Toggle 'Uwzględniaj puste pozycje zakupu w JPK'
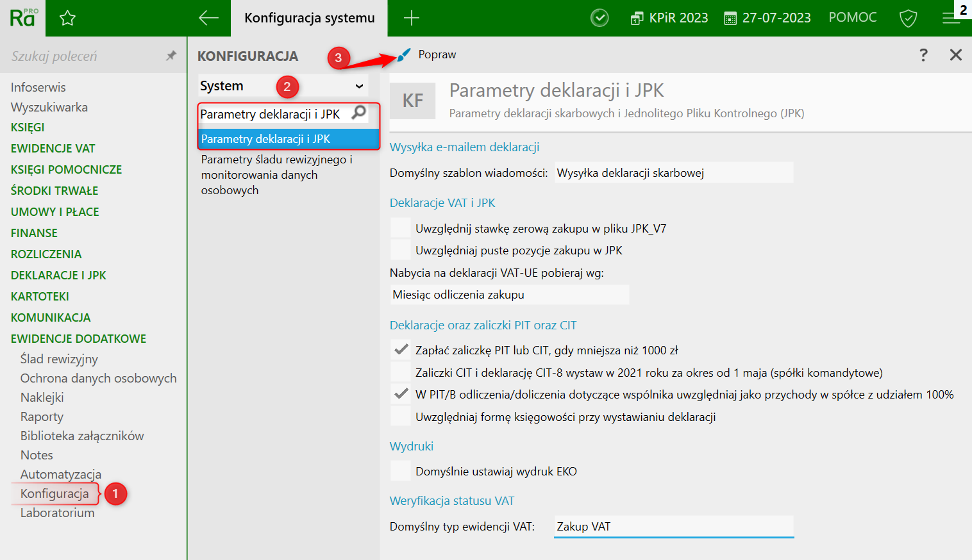The height and width of the screenshot is (560, 972). [401, 250]
